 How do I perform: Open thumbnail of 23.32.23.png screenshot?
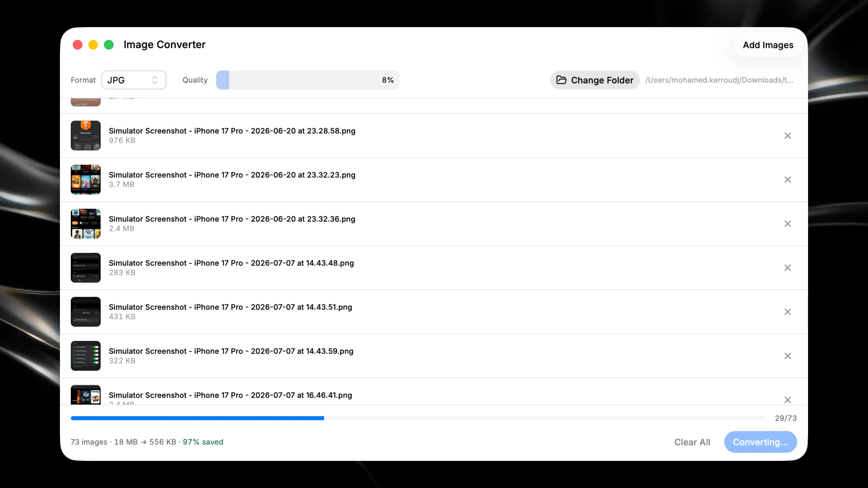(x=86, y=179)
